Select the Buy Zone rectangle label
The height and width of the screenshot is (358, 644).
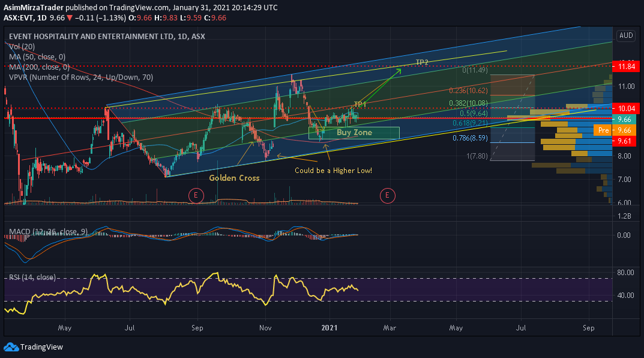tap(355, 132)
